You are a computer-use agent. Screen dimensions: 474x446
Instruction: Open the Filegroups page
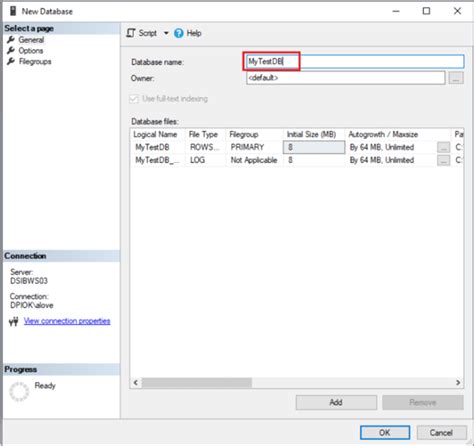coord(35,62)
